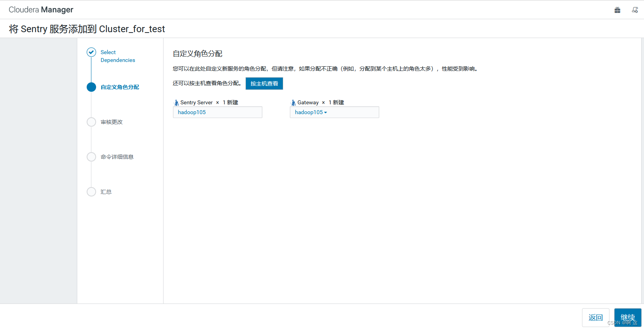Click the 还可以按主机查看角色分配 text
The width and height of the screenshot is (644, 329).
click(x=207, y=83)
